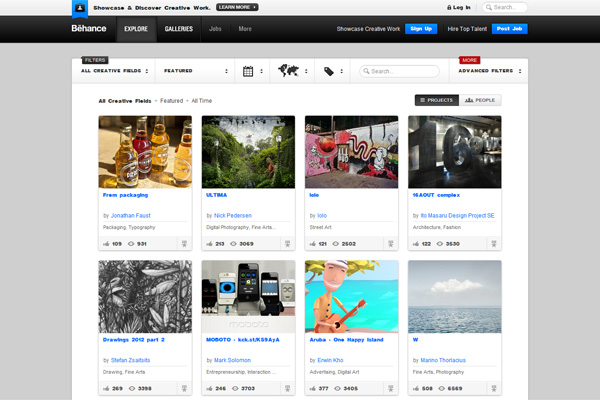Click the collection icon on ULTIMA card

click(287, 243)
